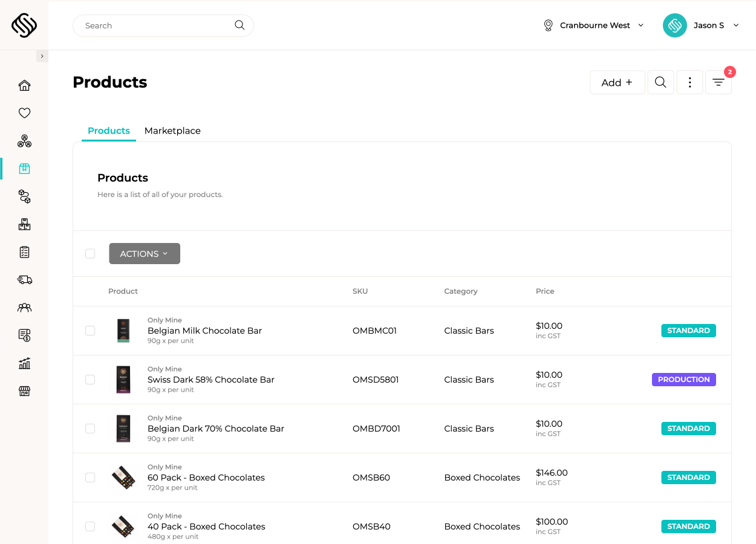
Task: Open the team members icon in sidebar
Action: pyautogui.click(x=24, y=308)
